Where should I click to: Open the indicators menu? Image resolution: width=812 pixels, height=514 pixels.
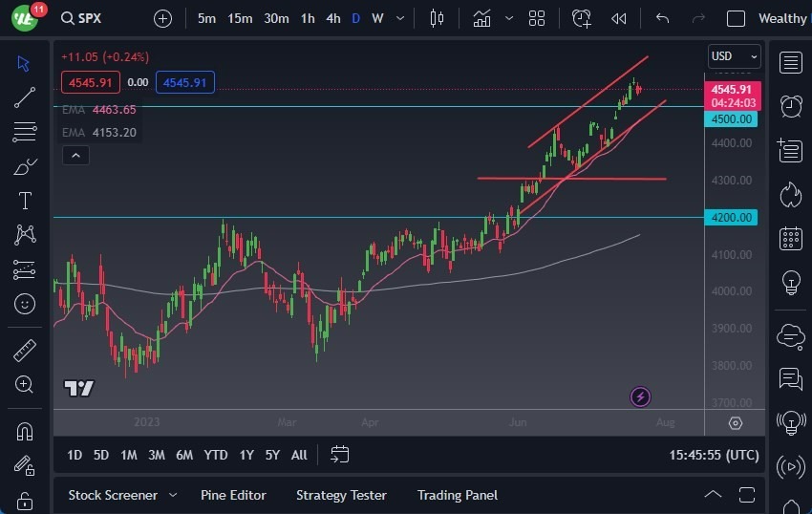tap(481, 19)
